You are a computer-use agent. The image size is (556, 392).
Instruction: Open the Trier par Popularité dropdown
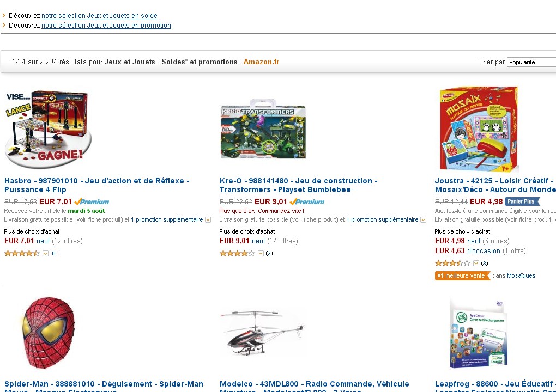click(531, 62)
